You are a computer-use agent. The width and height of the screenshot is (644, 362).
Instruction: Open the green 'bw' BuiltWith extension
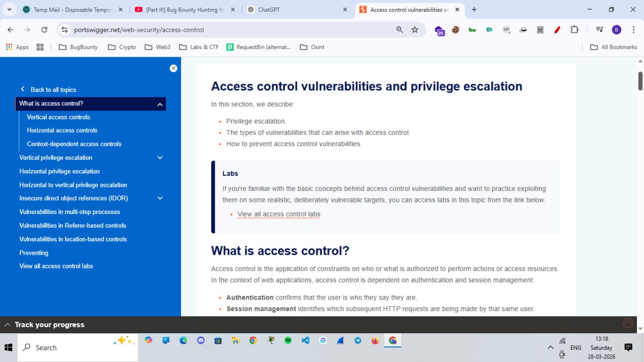[472, 30]
